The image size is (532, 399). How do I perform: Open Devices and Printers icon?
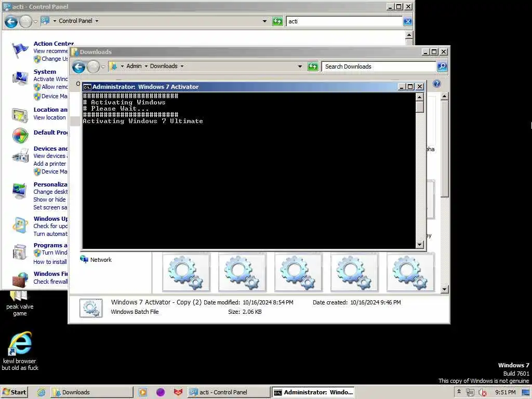20,156
